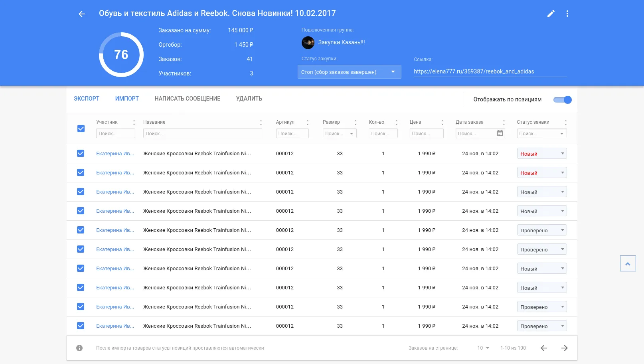The image size is (644, 364).
Task: Turn off Отображать по позициям switch
Action: click(563, 100)
